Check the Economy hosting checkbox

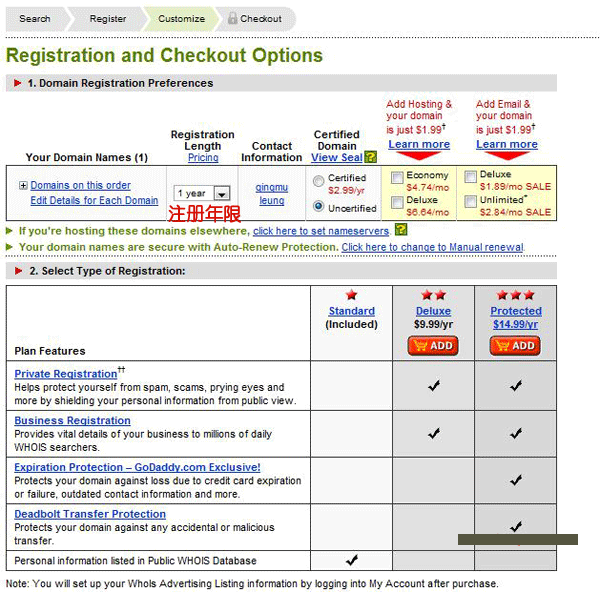(397, 178)
